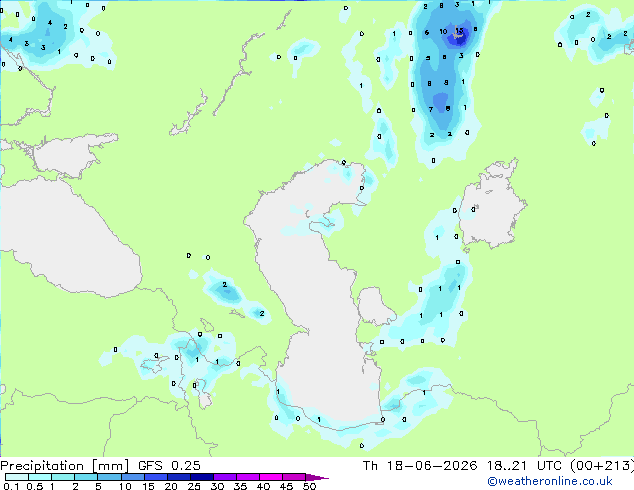
Task: Click the '10' precipitation value beside the peak
Action: pyautogui.click(x=443, y=32)
